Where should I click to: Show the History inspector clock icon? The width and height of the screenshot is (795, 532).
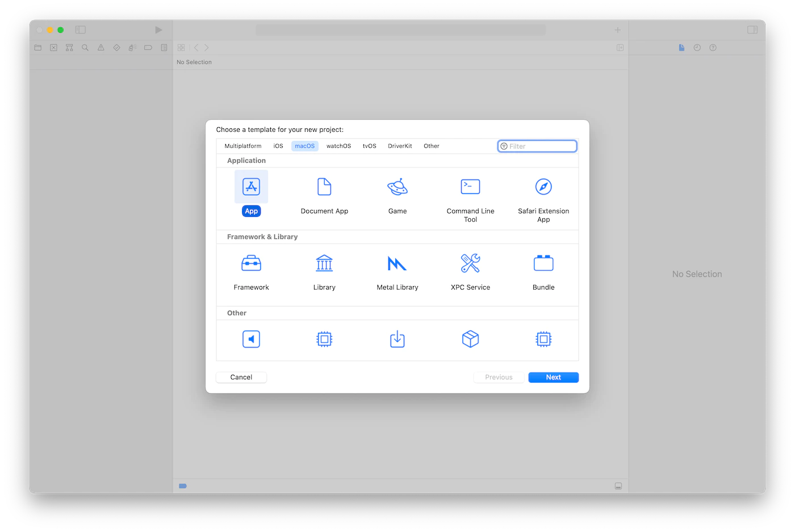pyautogui.click(x=697, y=48)
